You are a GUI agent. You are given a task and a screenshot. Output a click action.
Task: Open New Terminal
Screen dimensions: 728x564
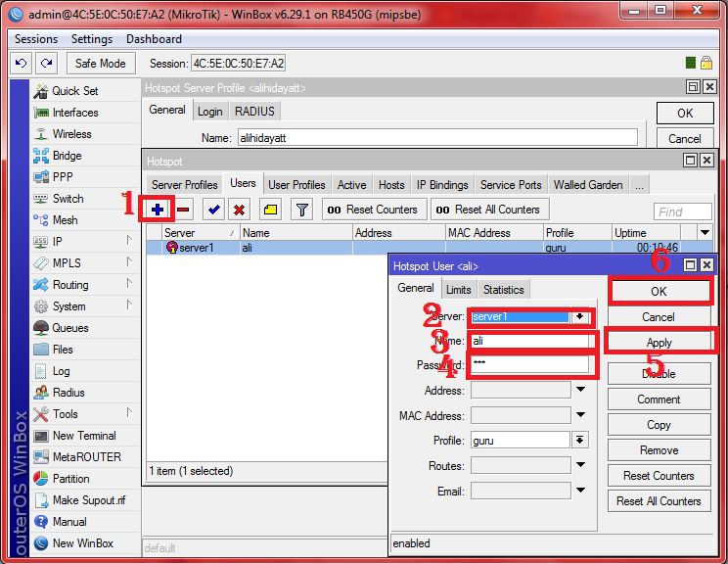pyautogui.click(x=85, y=436)
